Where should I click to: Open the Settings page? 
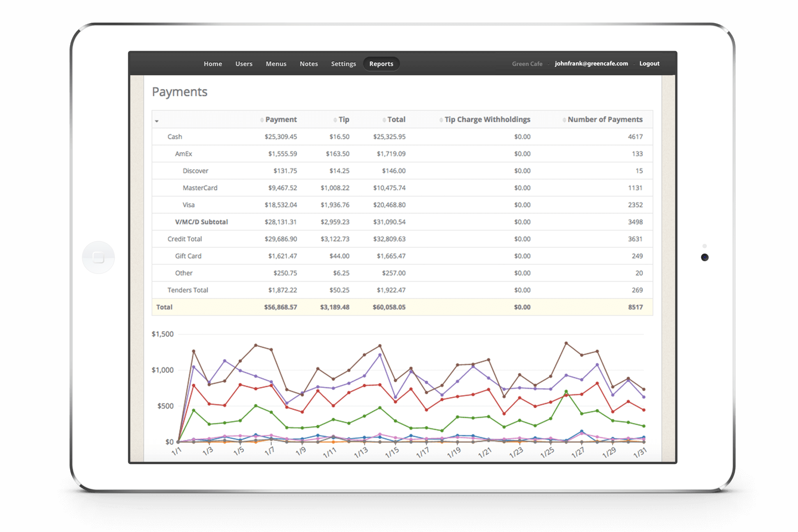tap(343, 64)
